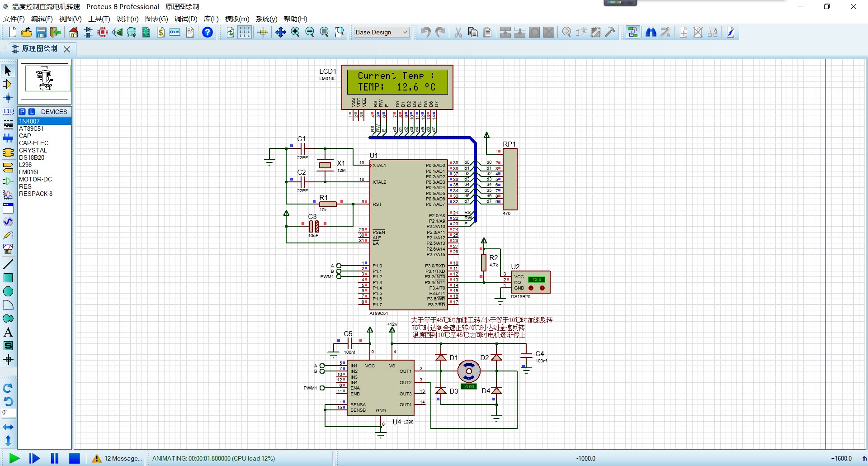Open bill of materials dollar icon
This screenshot has width=868, height=466.
(x=161, y=32)
